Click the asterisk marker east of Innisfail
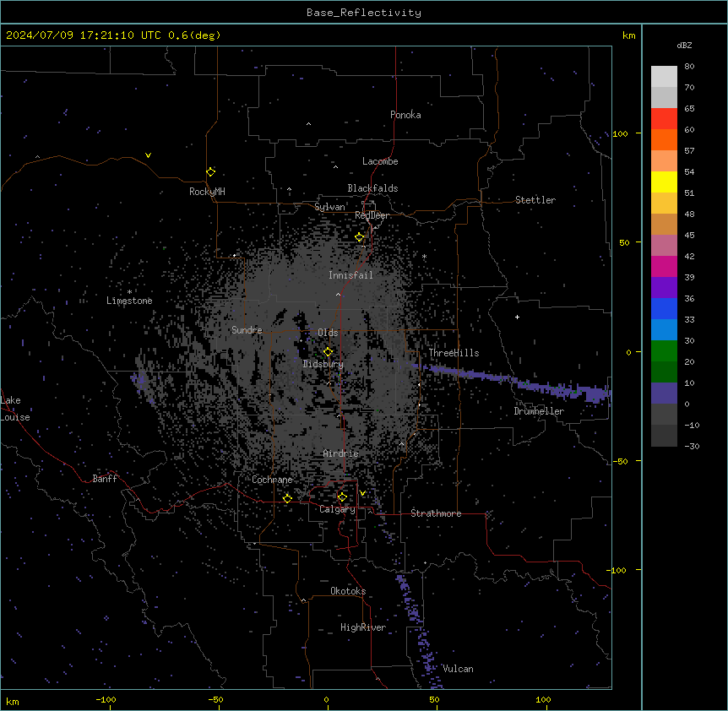Image resolution: width=728 pixels, height=711 pixels. [x=424, y=256]
